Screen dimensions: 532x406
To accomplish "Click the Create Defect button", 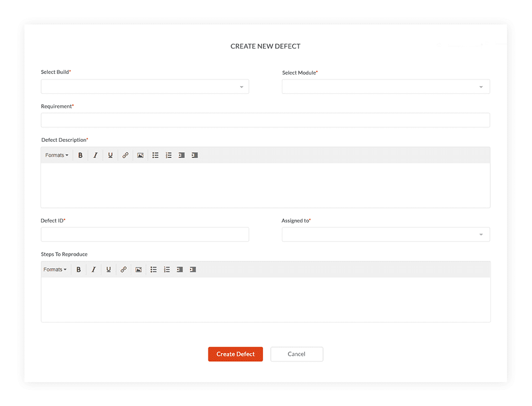I will [x=236, y=354].
